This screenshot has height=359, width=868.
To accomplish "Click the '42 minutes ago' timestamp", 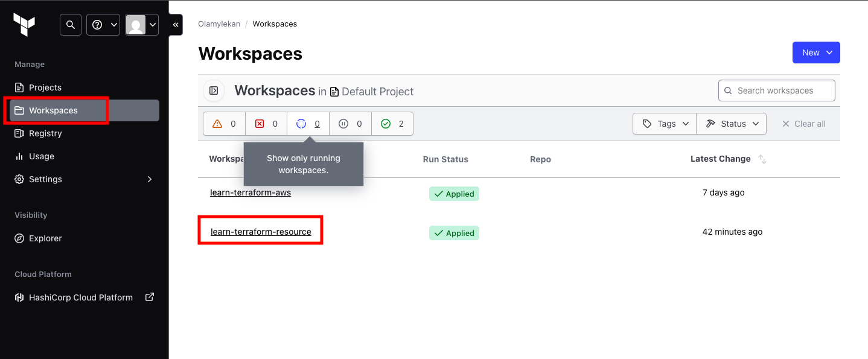I will tap(732, 232).
